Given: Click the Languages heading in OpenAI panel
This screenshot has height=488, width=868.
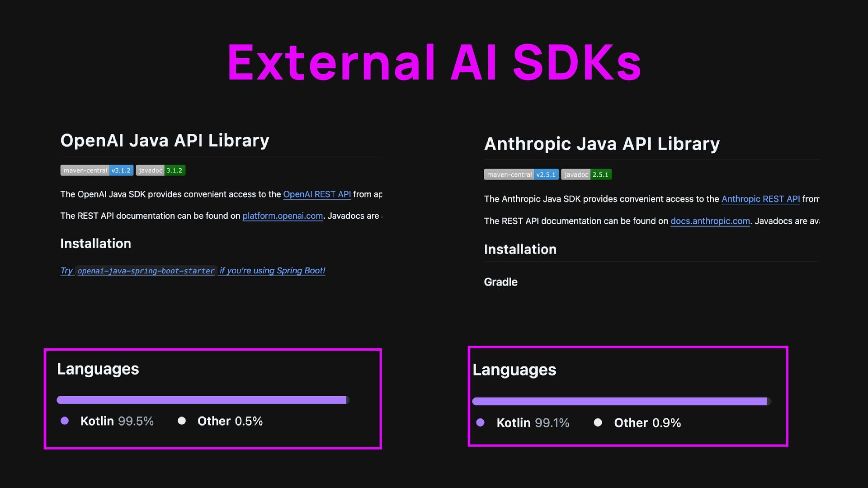Looking at the screenshot, I should (98, 369).
